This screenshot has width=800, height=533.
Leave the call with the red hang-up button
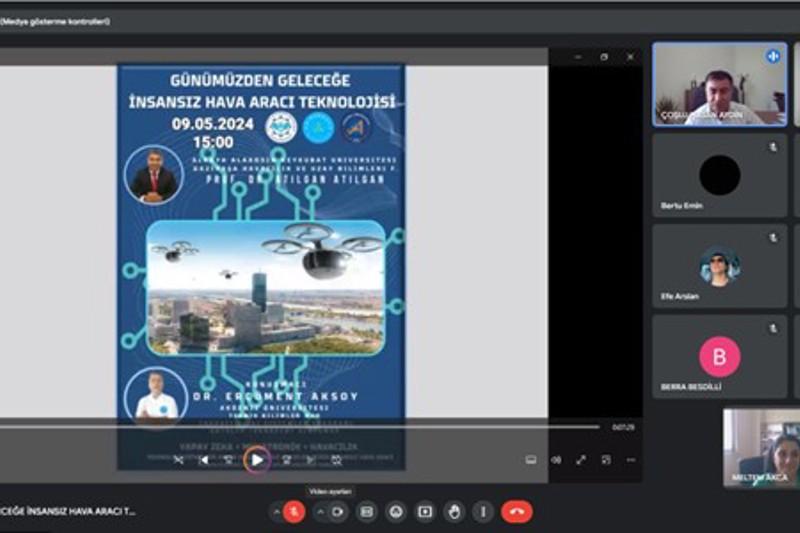coord(516,512)
